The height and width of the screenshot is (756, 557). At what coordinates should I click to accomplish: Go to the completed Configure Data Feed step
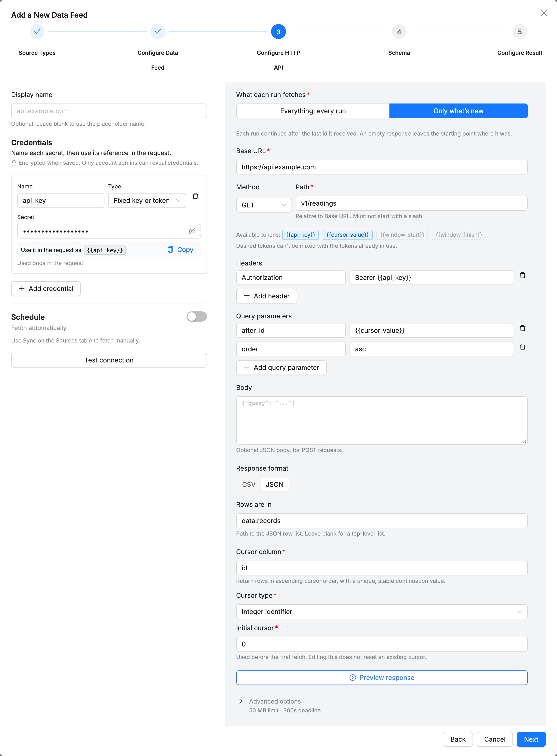158,32
